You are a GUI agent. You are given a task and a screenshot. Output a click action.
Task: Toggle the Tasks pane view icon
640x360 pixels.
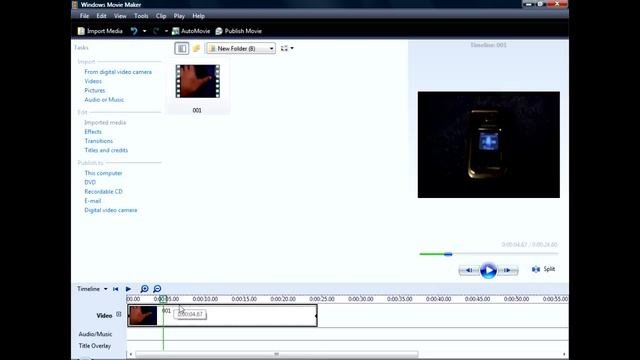[x=182, y=49]
